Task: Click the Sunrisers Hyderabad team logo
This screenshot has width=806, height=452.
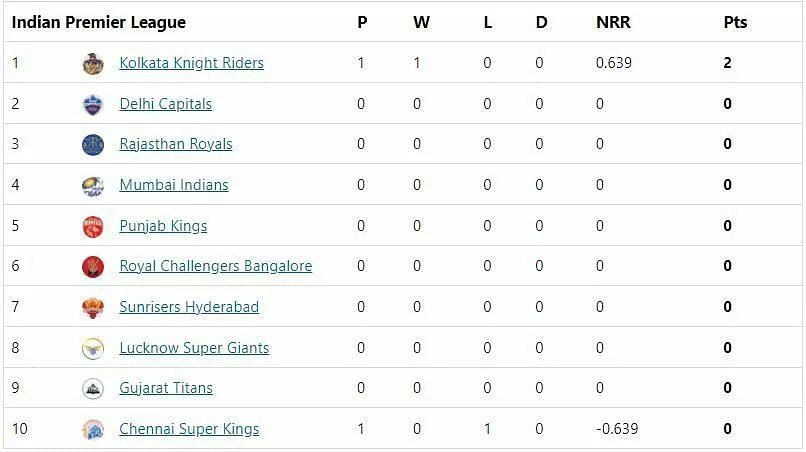Action: click(93, 307)
